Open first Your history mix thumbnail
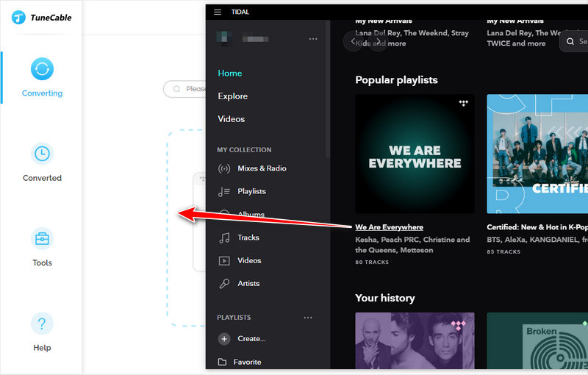 point(415,340)
